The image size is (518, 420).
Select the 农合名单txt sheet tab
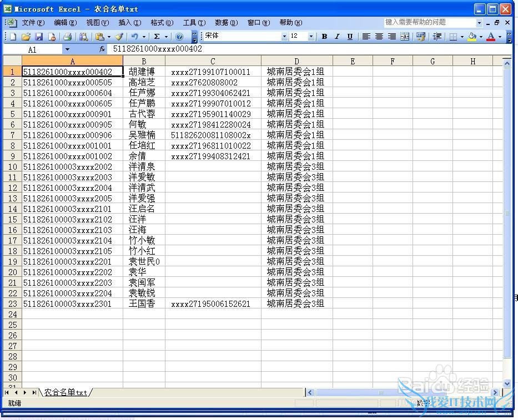click(66, 392)
